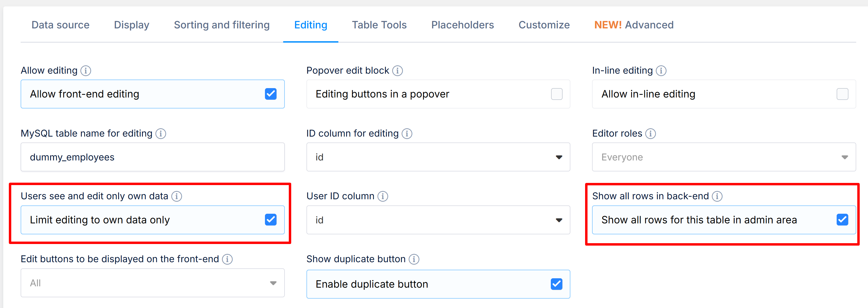Click info icon beside Popover edit block

(398, 71)
